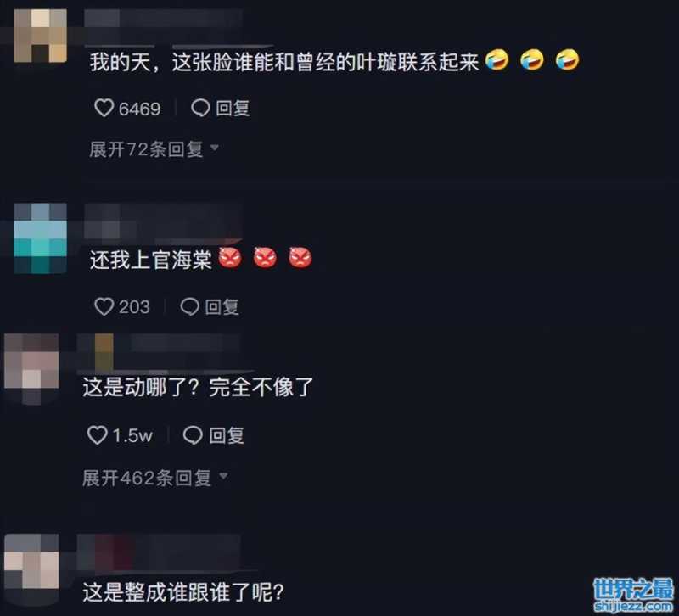679x616 pixels.
Task: Click the arrow after 展开462条回复
Action: pos(223,476)
